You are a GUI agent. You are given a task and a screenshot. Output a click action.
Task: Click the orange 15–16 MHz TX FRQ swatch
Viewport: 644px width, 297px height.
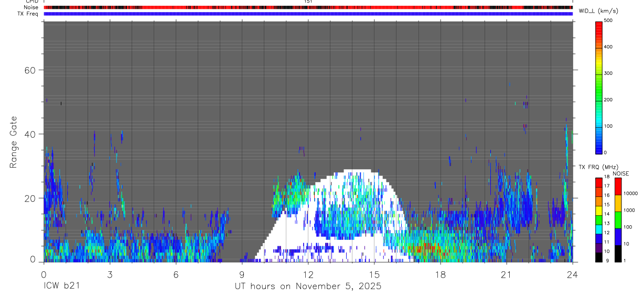tap(598, 202)
